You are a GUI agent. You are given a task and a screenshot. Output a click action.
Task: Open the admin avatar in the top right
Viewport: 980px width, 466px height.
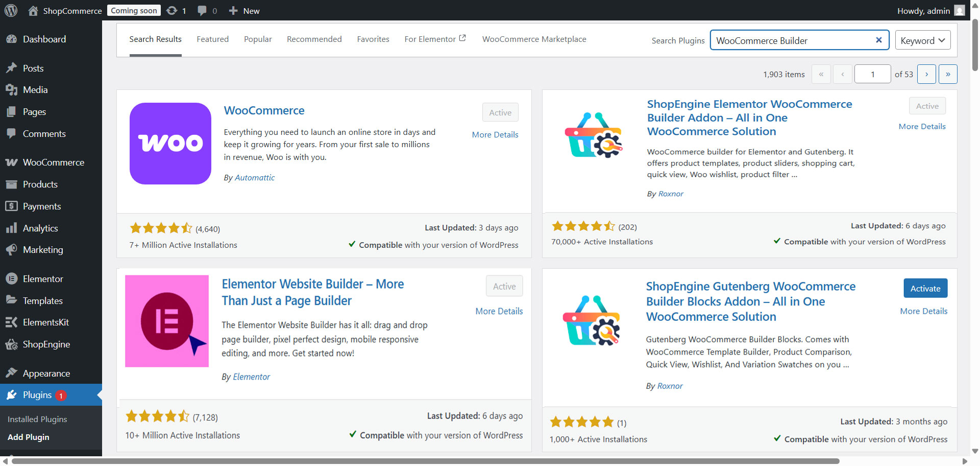(960, 10)
